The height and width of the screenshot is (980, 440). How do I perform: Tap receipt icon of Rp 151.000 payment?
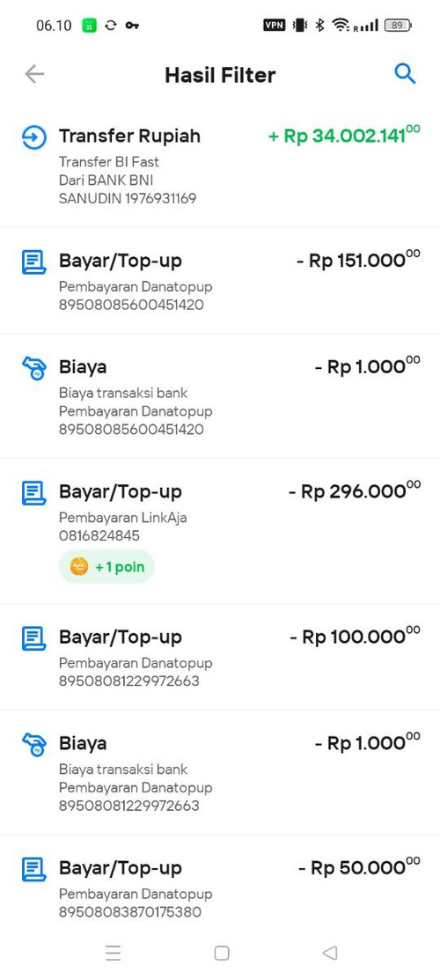[34, 262]
